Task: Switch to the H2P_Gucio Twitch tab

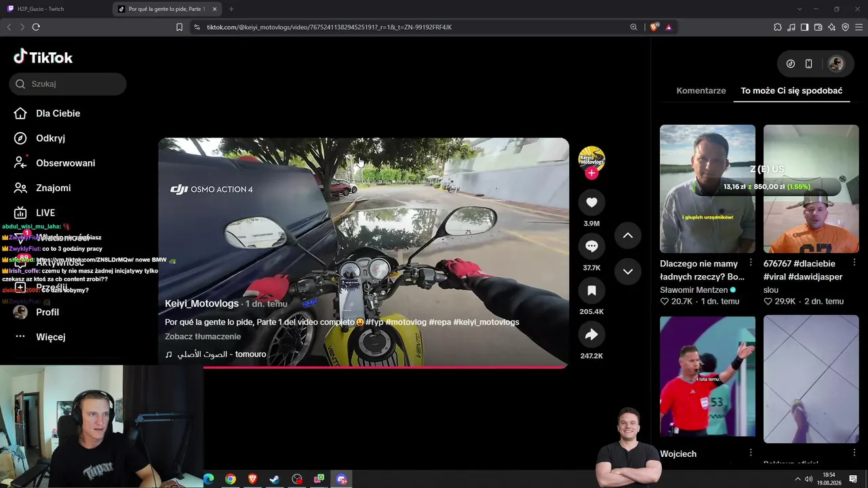Action: (56, 9)
